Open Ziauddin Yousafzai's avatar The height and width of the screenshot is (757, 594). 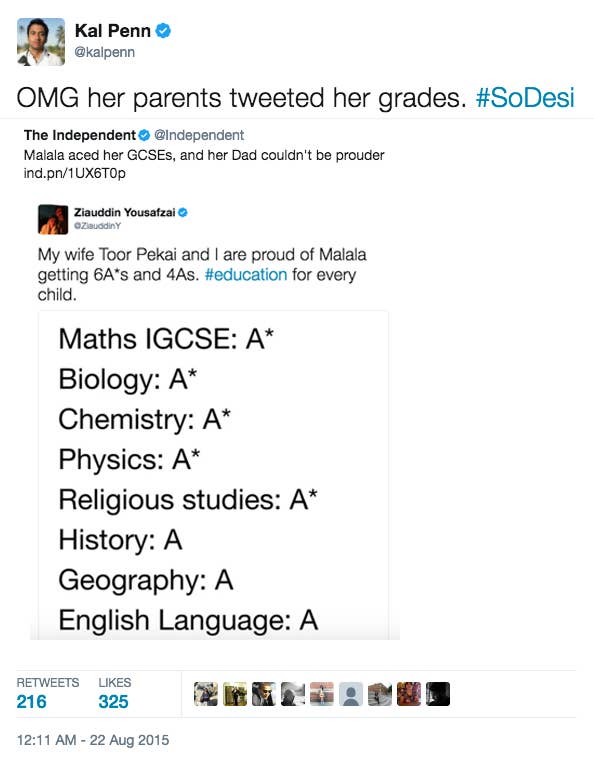pyautogui.click(x=53, y=219)
